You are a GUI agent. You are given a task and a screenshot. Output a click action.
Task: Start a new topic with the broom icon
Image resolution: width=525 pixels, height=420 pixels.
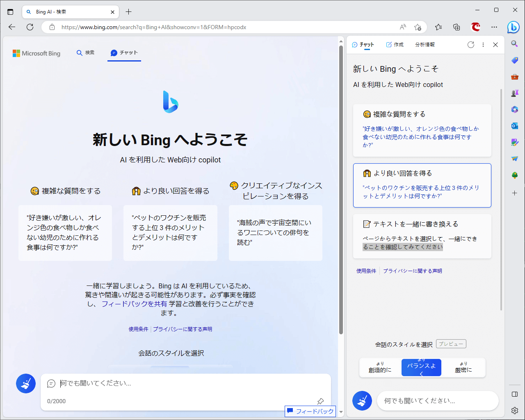pos(26,383)
